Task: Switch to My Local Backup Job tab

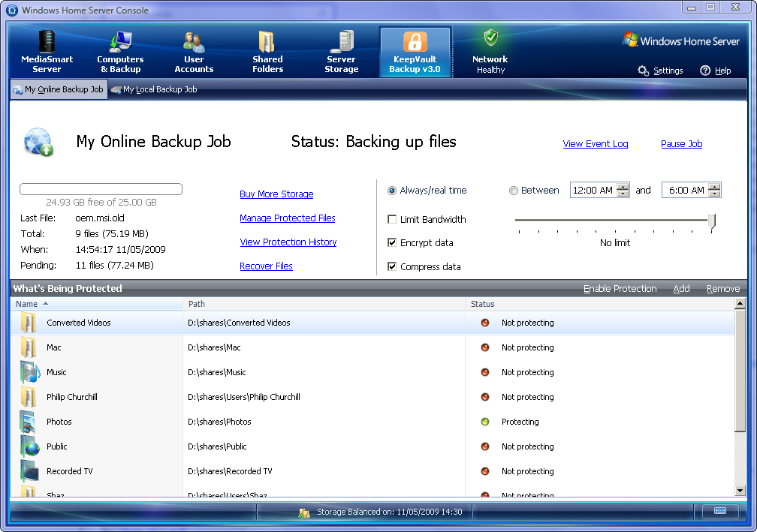Action: (x=154, y=89)
